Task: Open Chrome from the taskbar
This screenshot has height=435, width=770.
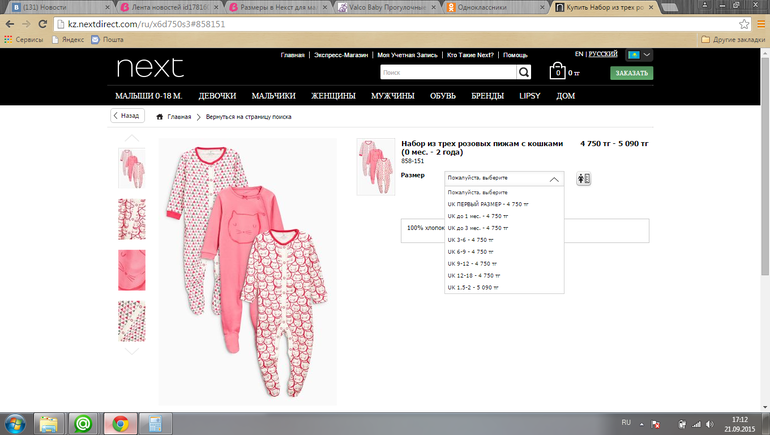Action: (x=118, y=422)
